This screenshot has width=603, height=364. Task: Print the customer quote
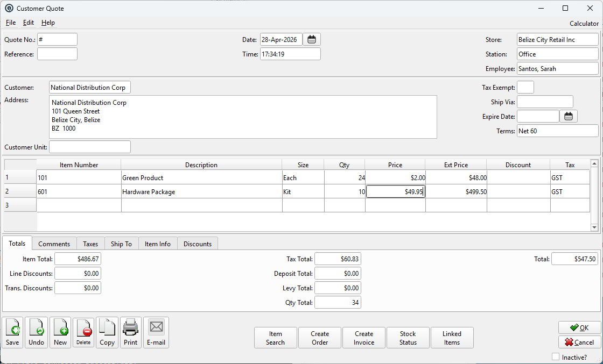pos(131,332)
